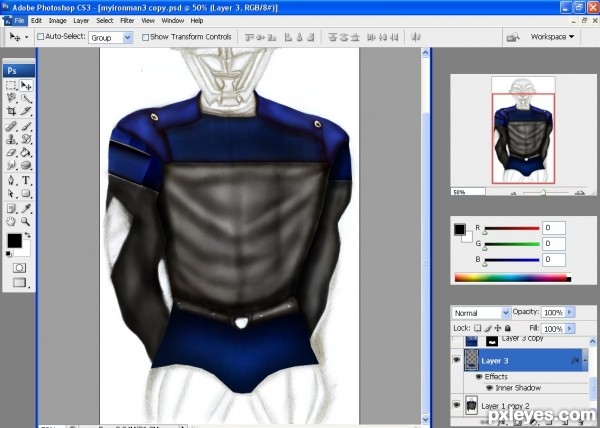Image resolution: width=600 pixels, height=428 pixels.
Task: Open Bridge from the options bar
Action: (x=513, y=37)
